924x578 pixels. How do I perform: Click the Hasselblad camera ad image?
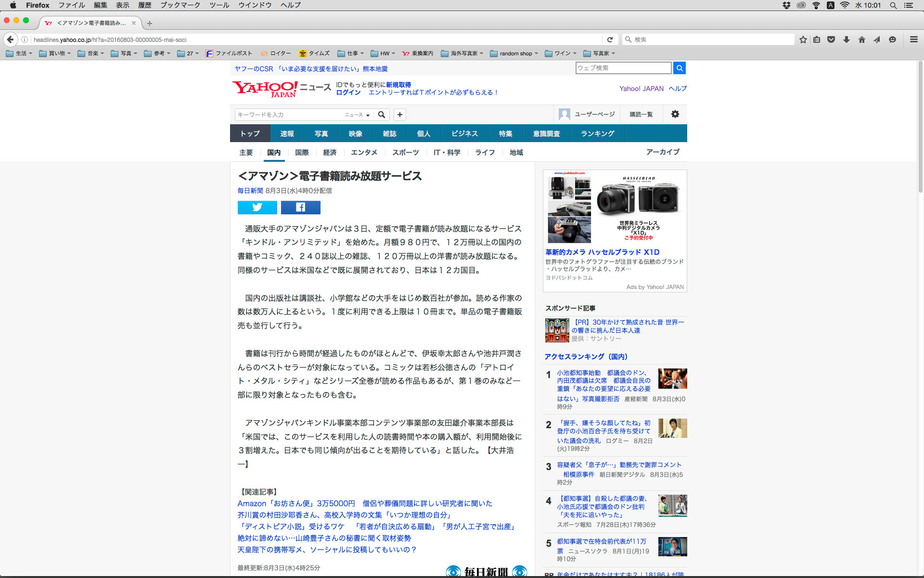(x=615, y=208)
